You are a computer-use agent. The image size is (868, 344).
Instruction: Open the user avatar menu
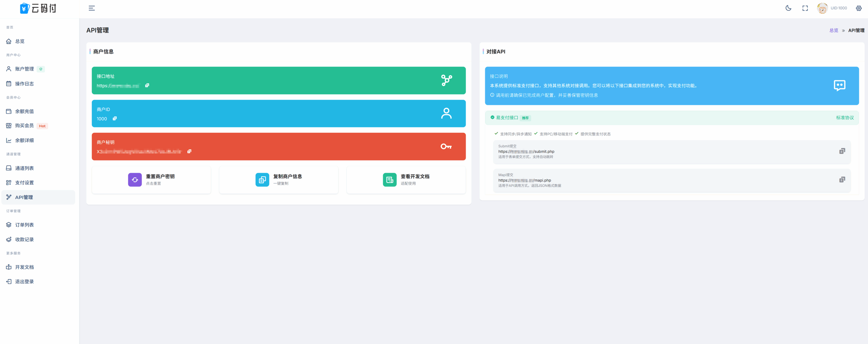pos(822,8)
